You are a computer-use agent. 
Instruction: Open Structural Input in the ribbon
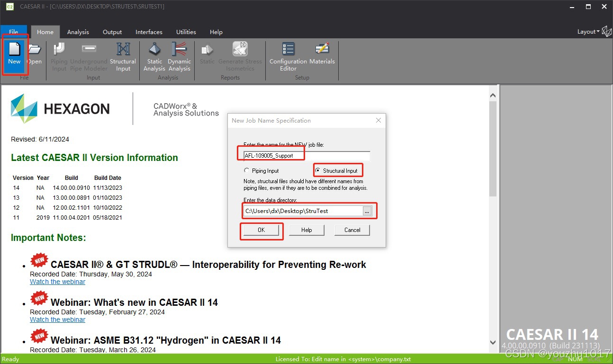pos(123,56)
